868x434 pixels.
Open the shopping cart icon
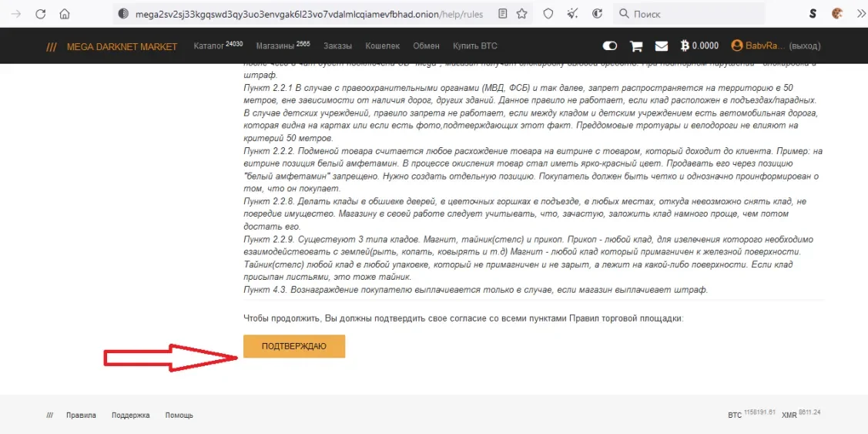(x=637, y=46)
